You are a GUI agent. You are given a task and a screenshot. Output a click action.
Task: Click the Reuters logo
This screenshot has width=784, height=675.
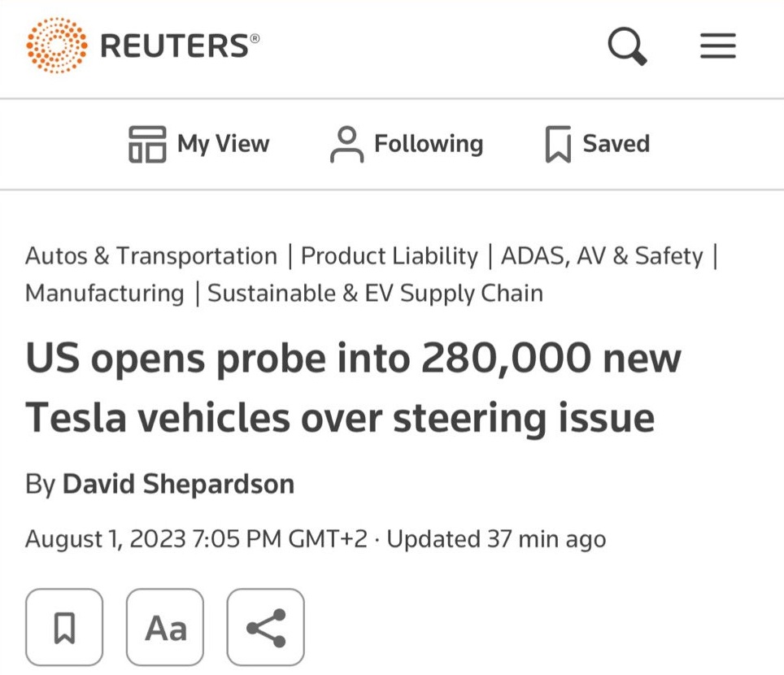click(138, 44)
